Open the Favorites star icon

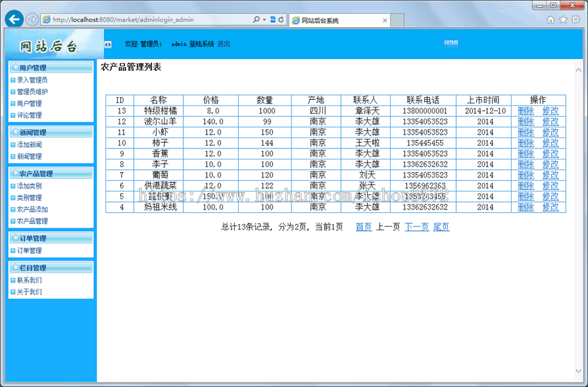click(x=563, y=20)
